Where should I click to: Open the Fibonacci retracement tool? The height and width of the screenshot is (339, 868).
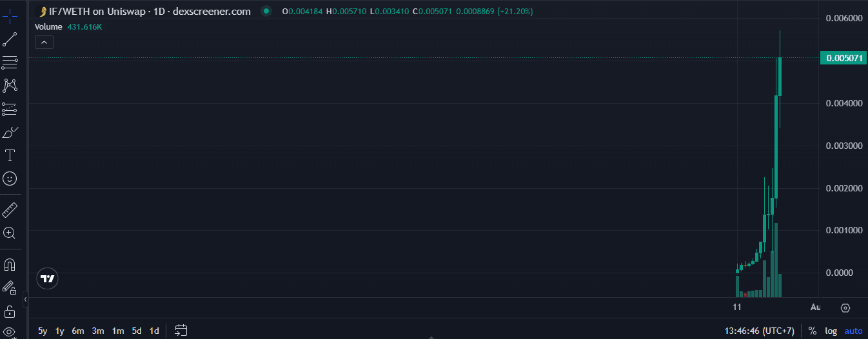[10, 63]
